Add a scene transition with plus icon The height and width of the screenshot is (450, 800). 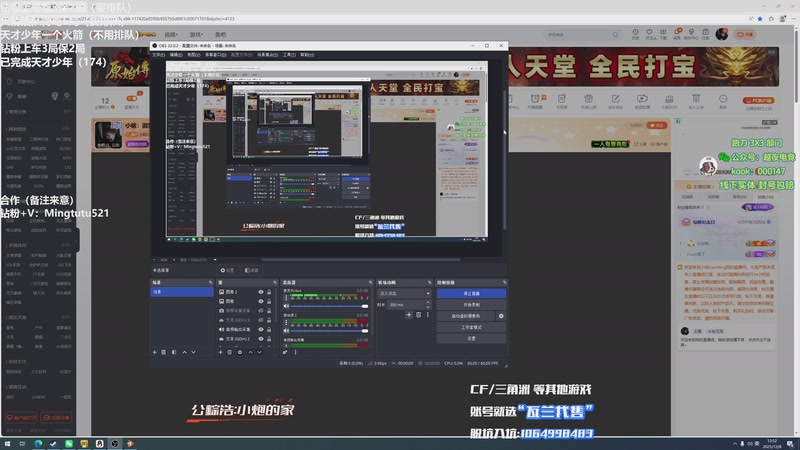409,315
